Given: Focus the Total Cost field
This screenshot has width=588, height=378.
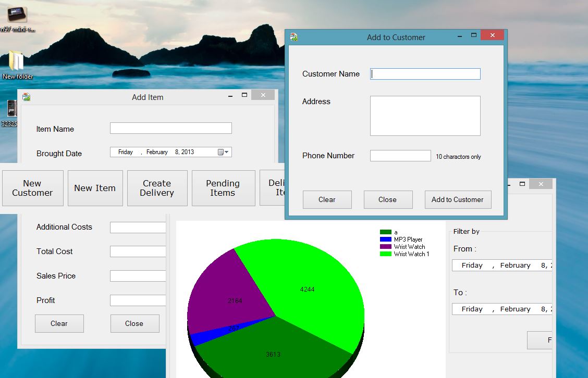Looking at the screenshot, I should (138, 251).
